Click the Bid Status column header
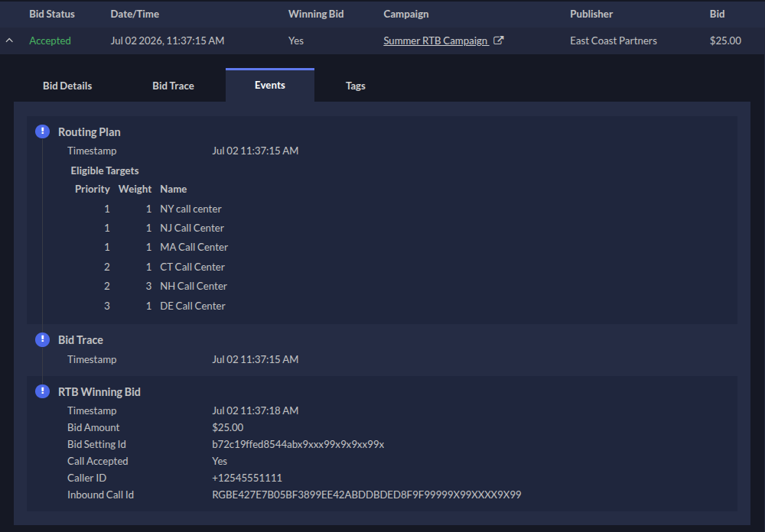 pos(52,15)
